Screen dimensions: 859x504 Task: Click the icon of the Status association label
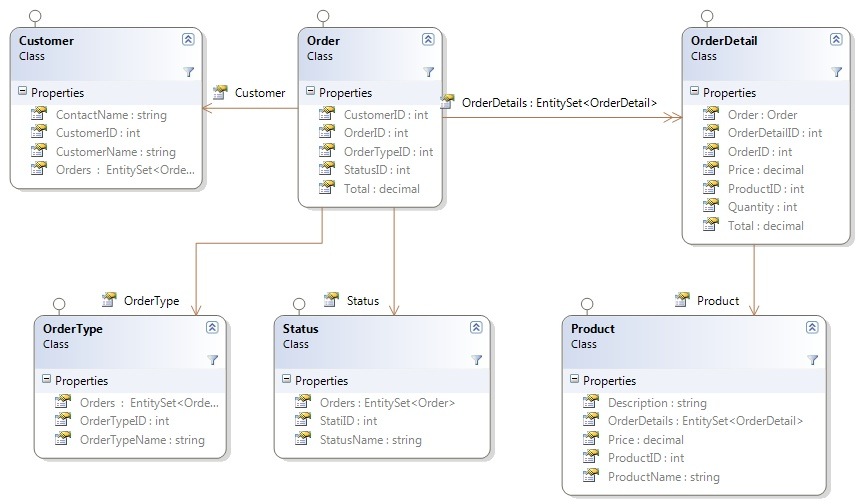(x=331, y=299)
